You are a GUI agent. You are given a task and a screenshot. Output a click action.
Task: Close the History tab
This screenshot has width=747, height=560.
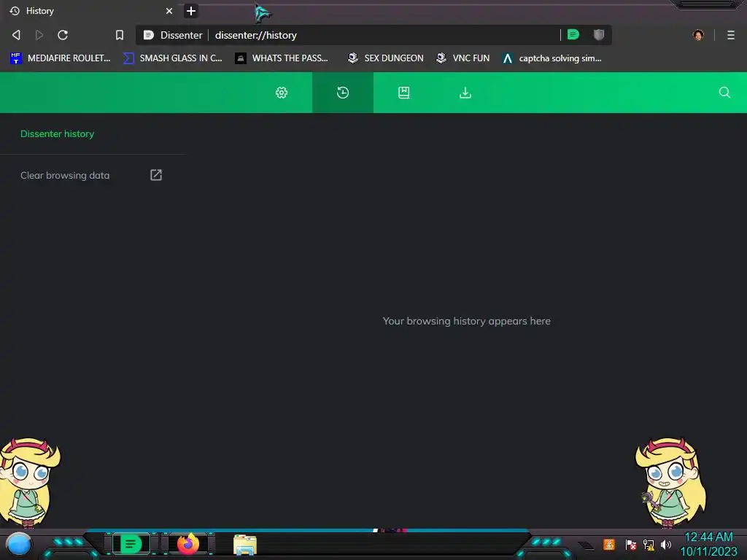click(169, 11)
